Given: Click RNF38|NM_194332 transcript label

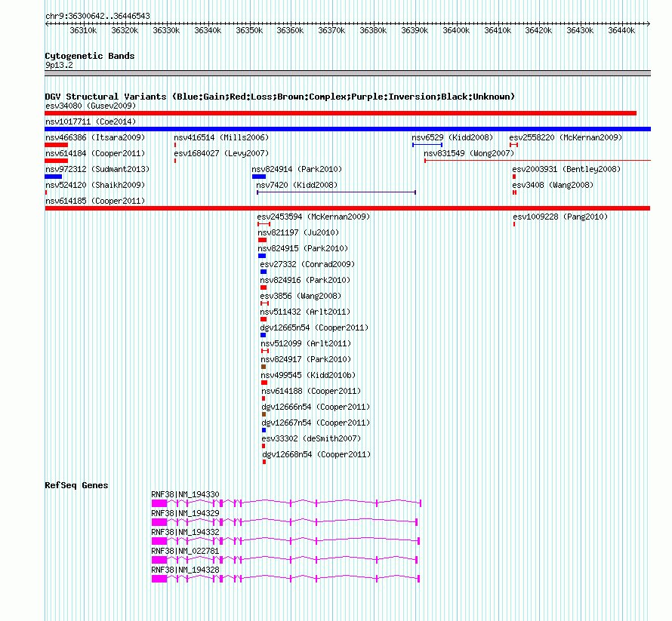Looking at the screenshot, I should click(x=185, y=532).
